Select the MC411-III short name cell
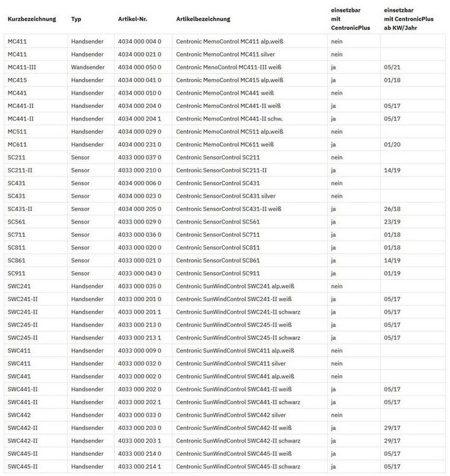 point(22,67)
